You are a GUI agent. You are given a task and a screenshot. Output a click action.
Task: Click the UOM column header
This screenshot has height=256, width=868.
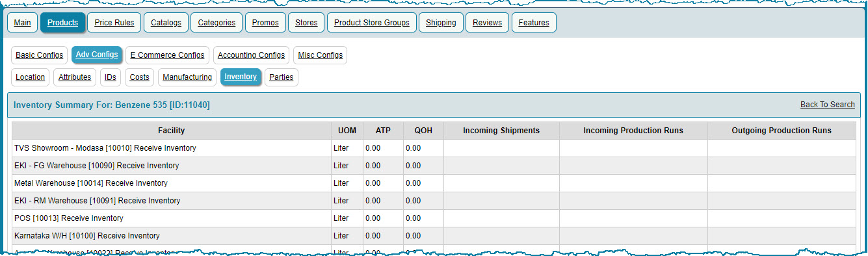(x=347, y=131)
